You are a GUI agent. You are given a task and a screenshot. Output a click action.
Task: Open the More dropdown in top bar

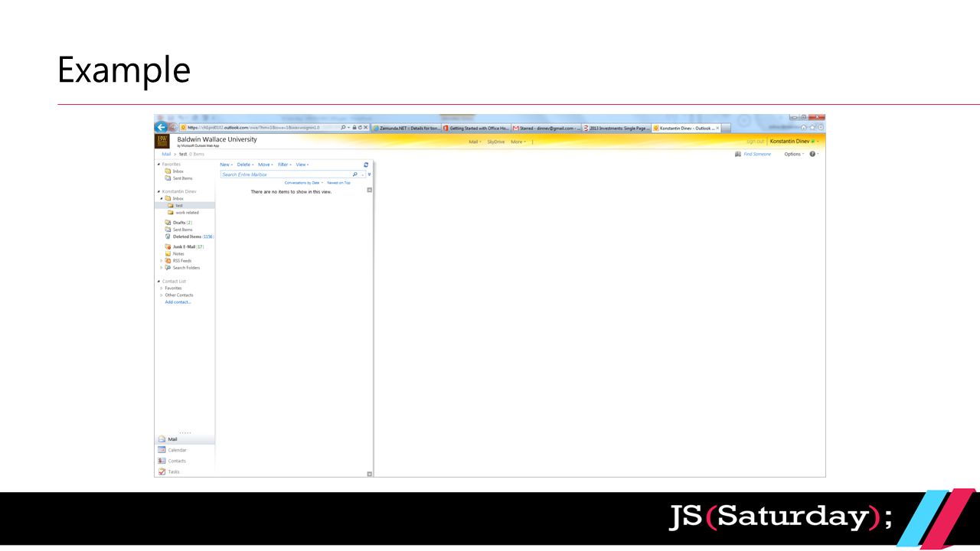click(x=518, y=142)
